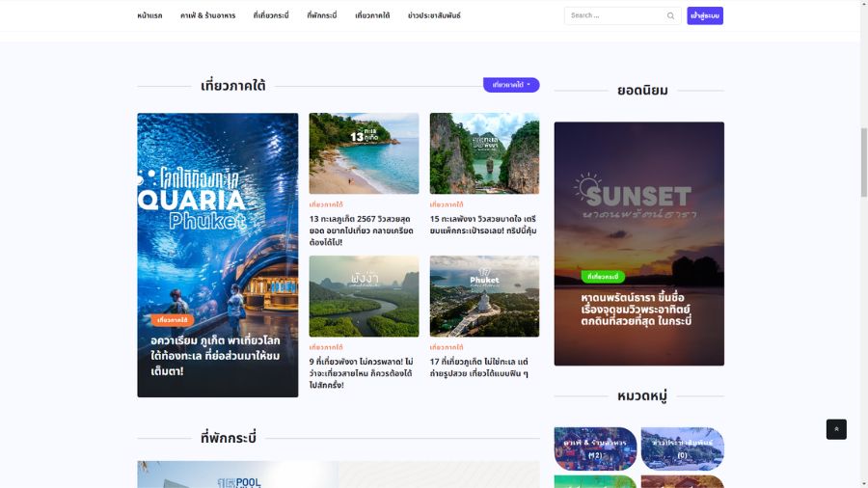The width and height of the screenshot is (868, 488).
Task: Open the เที่ยวภาคใต้ section dropdown
Action: [511, 85]
